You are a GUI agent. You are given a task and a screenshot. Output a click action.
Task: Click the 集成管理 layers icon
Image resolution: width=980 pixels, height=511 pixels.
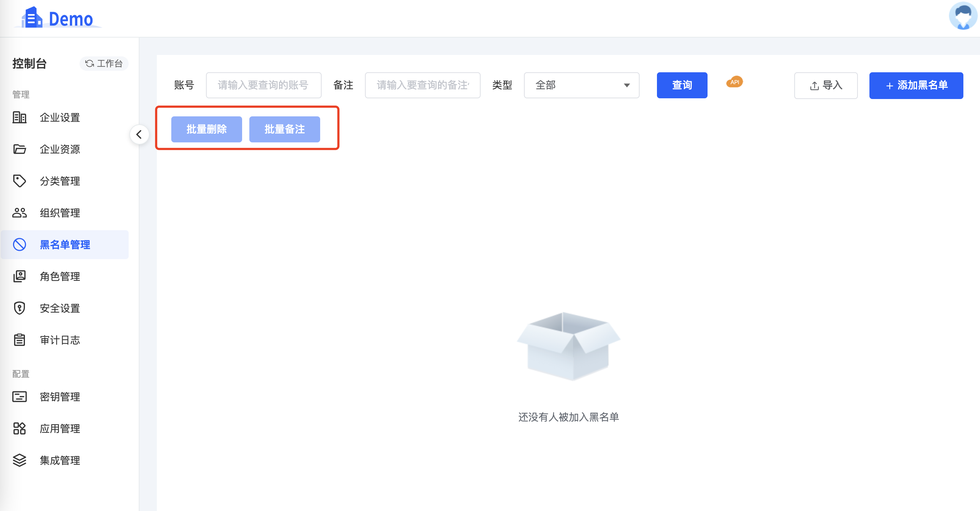coord(20,460)
